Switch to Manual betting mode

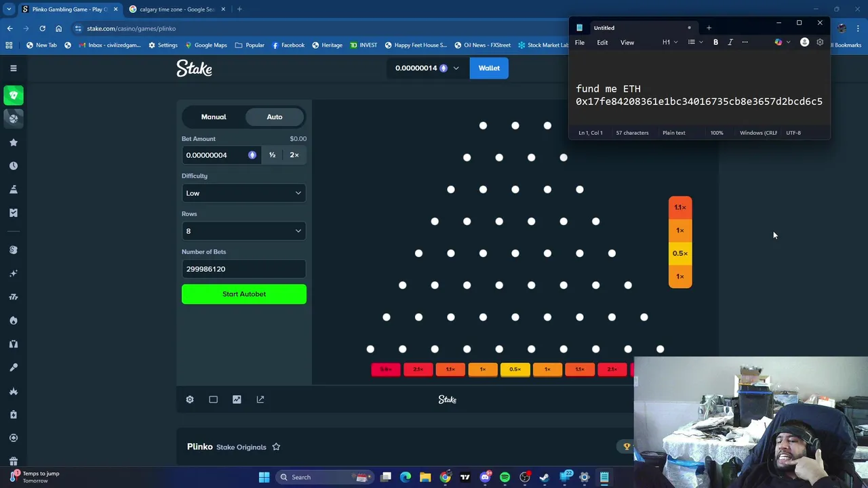(x=214, y=117)
